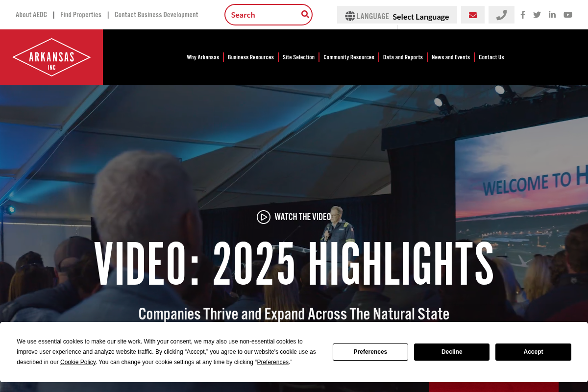Viewport: 588px width, 392px height.
Task: Accept cookies in the consent banner
Action: (533, 352)
